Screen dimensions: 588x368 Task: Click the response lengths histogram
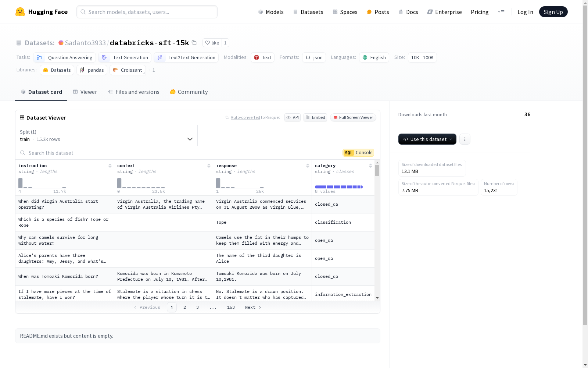[240, 183]
